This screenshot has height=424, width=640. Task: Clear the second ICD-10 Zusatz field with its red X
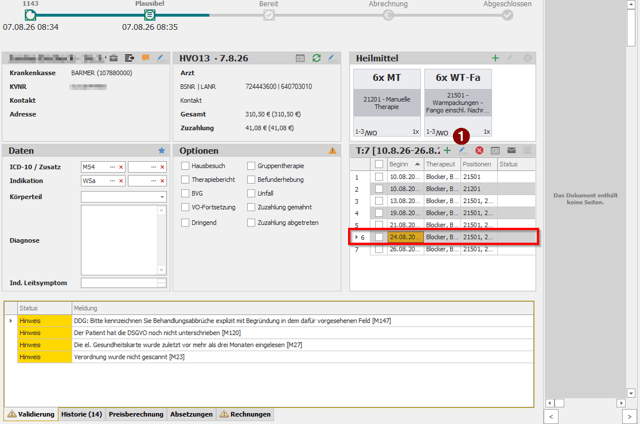tap(162, 167)
